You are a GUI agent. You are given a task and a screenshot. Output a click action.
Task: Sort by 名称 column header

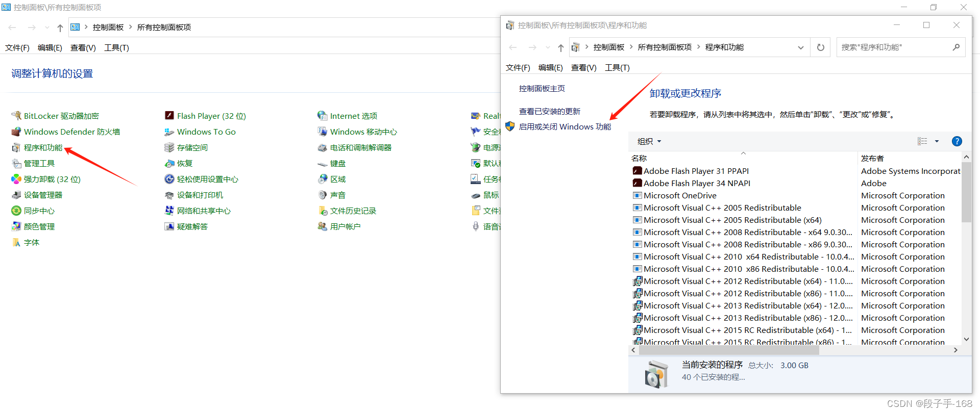[x=744, y=158]
